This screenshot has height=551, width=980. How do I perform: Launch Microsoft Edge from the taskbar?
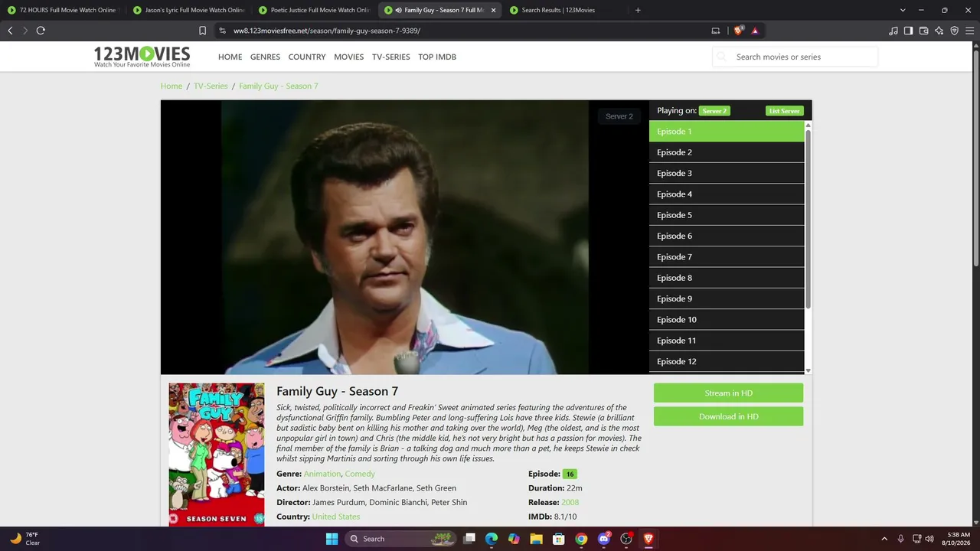tap(492, 539)
